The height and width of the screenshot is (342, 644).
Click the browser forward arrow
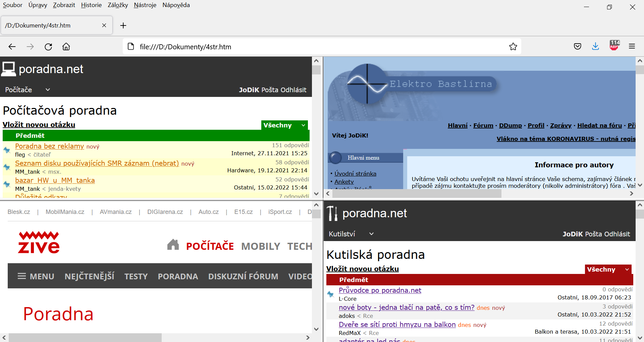(x=30, y=47)
